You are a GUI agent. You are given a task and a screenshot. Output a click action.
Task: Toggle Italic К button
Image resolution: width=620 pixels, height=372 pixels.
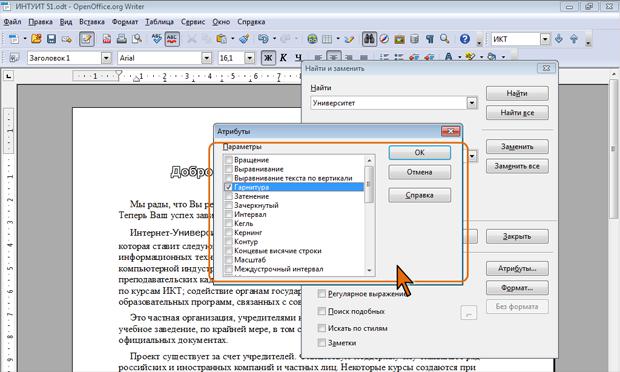(x=283, y=58)
